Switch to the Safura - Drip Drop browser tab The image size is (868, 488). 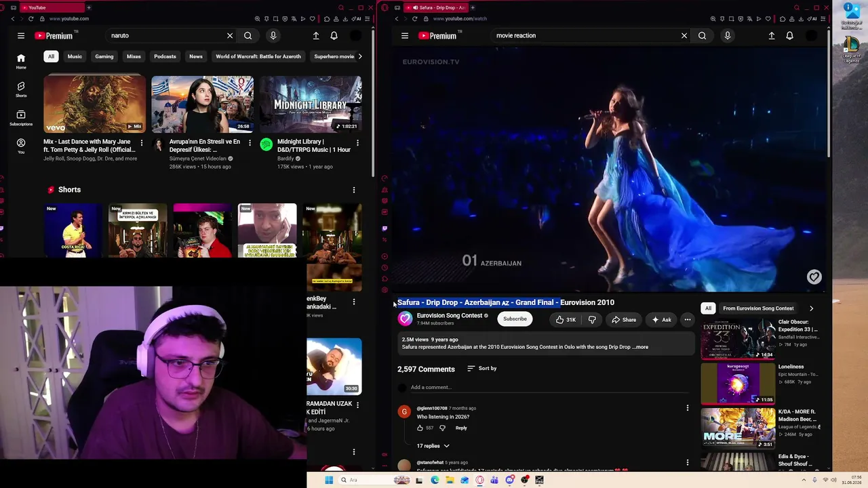coord(435,7)
